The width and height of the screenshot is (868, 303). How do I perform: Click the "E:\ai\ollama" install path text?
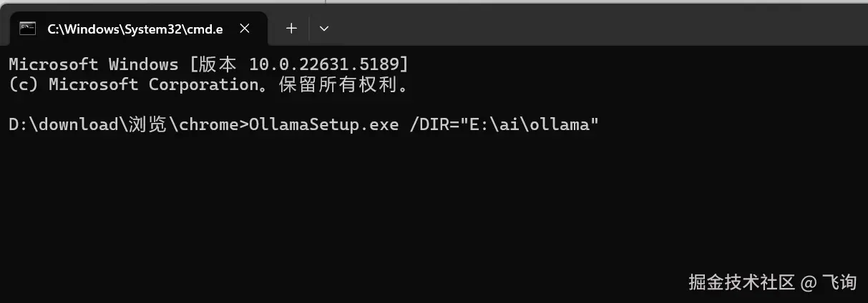click(x=528, y=124)
